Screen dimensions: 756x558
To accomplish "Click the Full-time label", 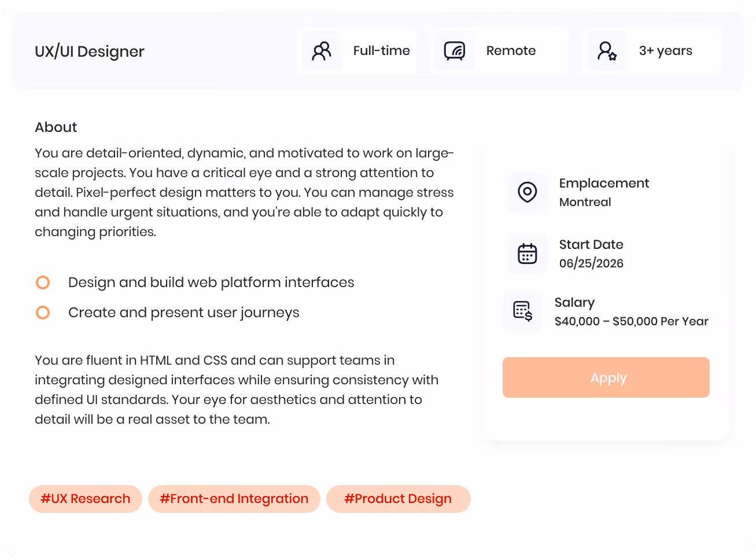I will point(382,51).
